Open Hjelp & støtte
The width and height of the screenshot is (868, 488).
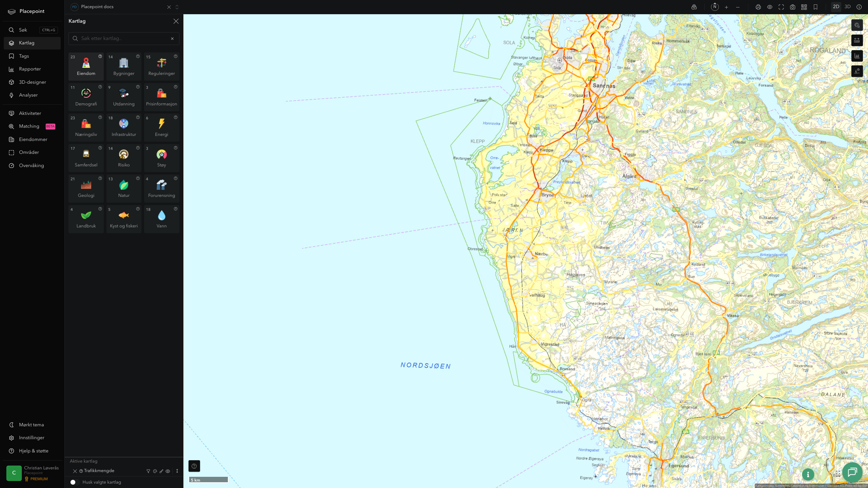(x=32, y=451)
